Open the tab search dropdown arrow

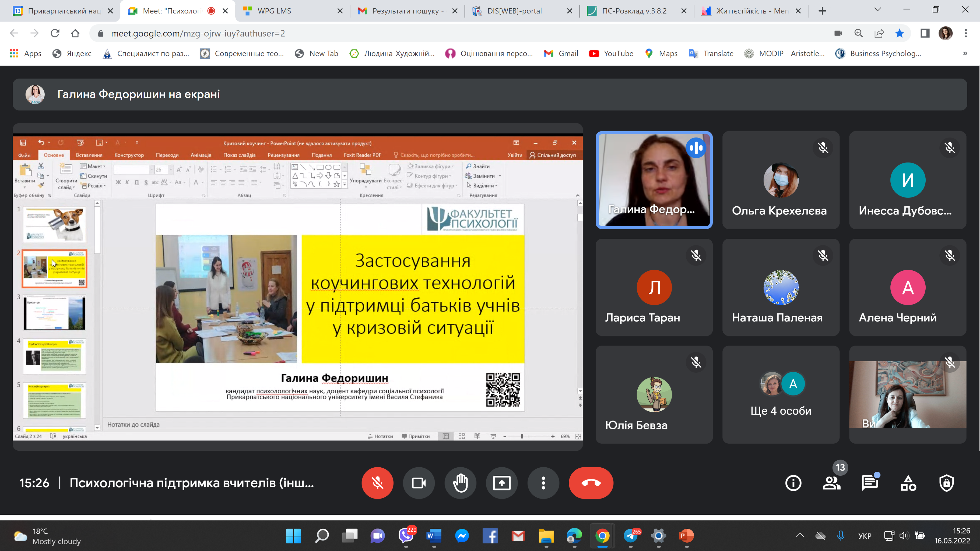point(878,10)
